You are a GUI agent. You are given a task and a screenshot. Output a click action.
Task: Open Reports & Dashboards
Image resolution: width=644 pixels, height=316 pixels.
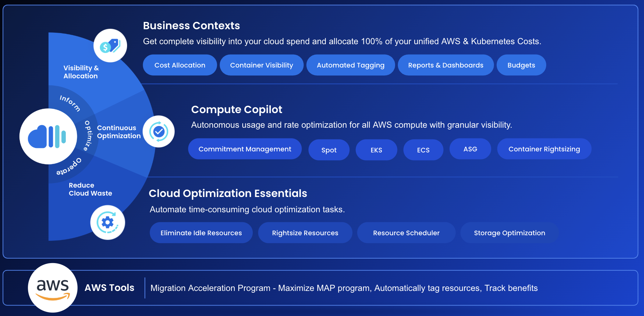[x=446, y=65]
